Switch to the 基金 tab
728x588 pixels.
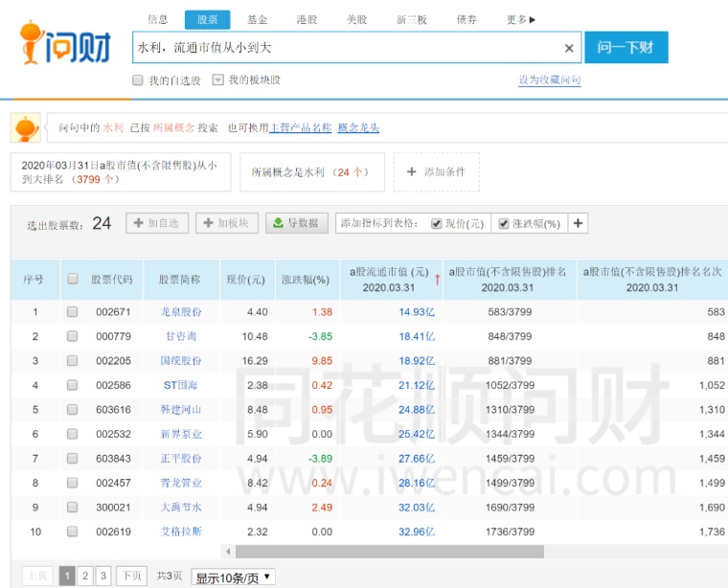(x=258, y=19)
